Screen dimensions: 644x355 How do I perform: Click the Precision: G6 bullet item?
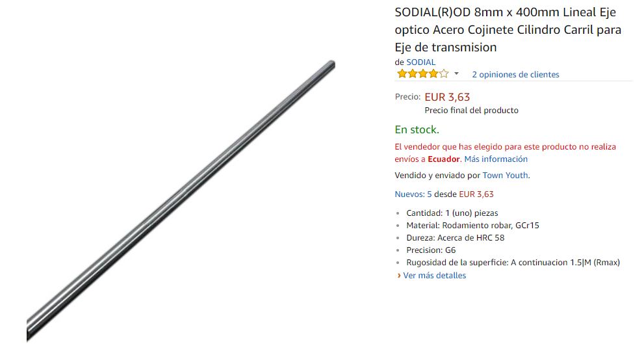pos(431,250)
